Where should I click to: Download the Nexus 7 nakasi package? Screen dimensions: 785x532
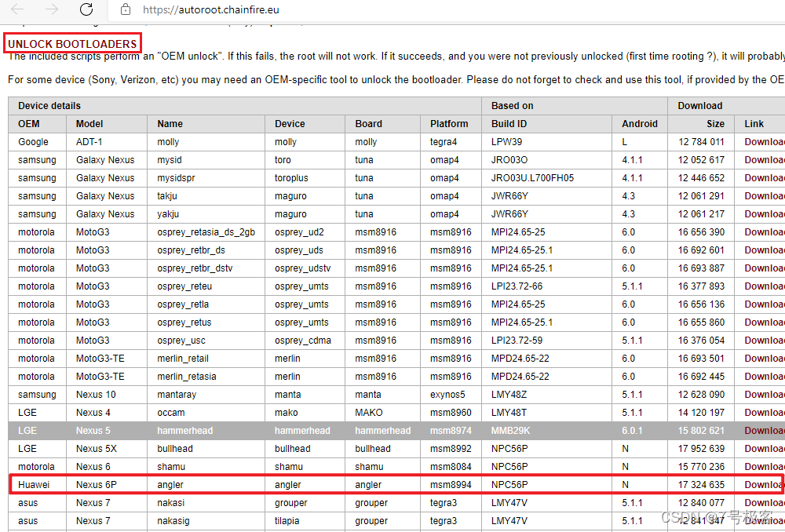click(x=765, y=502)
